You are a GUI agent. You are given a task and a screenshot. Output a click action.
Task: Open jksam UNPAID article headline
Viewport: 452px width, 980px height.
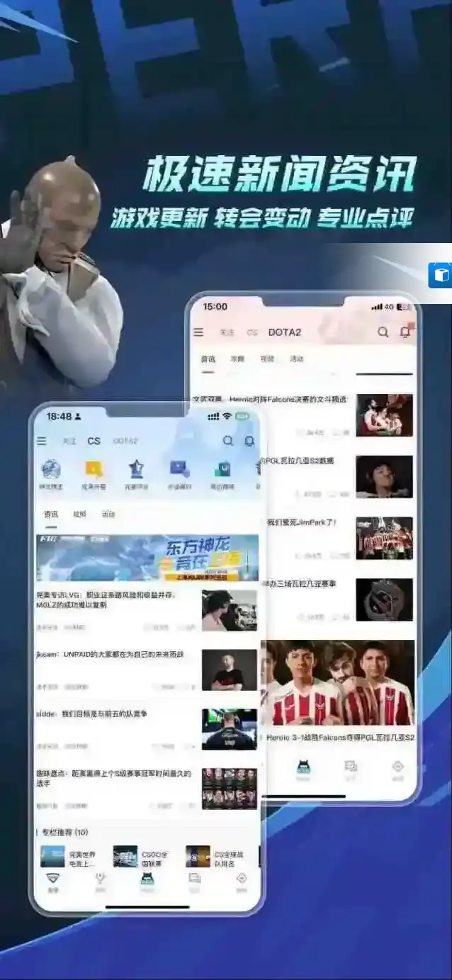coord(110,655)
